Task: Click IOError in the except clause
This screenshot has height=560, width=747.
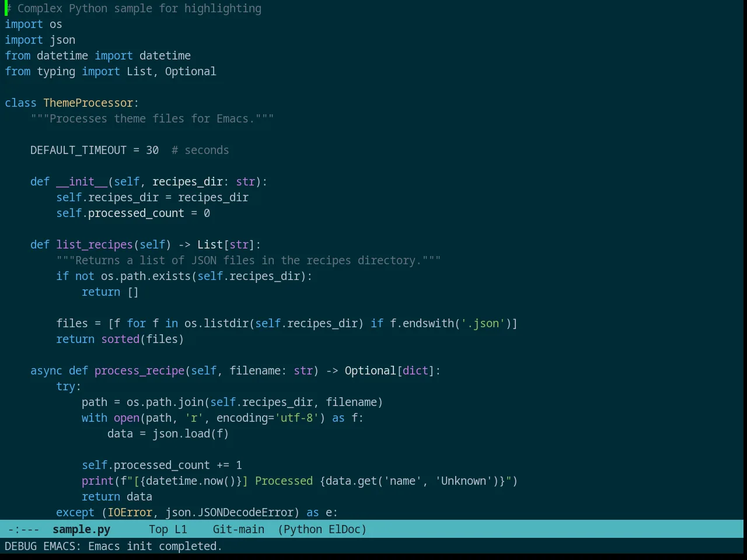Action: pyautogui.click(x=130, y=512)
